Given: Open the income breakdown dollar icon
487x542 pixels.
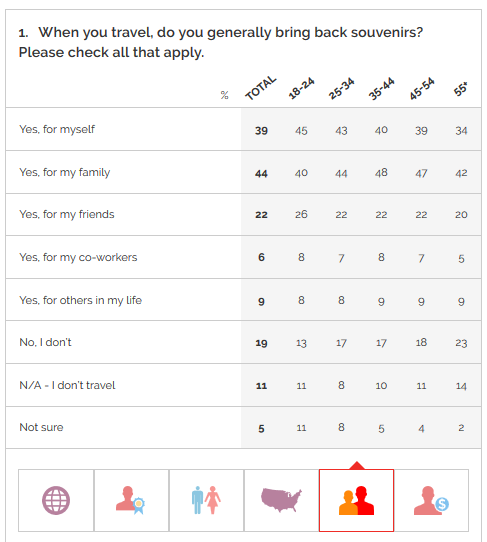Looking at the screenshot, I should tap(431, 500).
